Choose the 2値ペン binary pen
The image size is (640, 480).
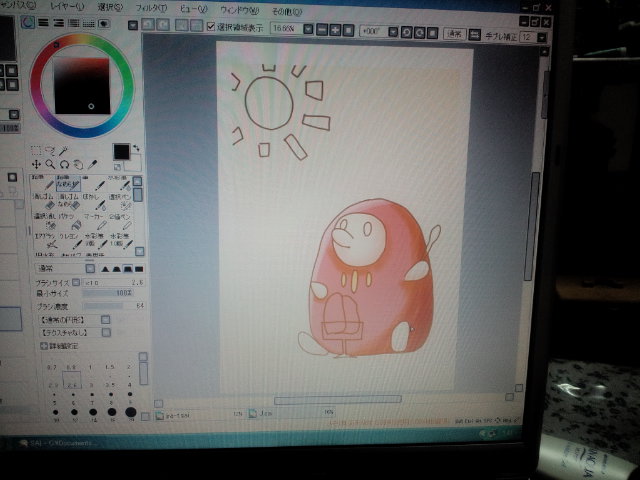click(120, 220)
